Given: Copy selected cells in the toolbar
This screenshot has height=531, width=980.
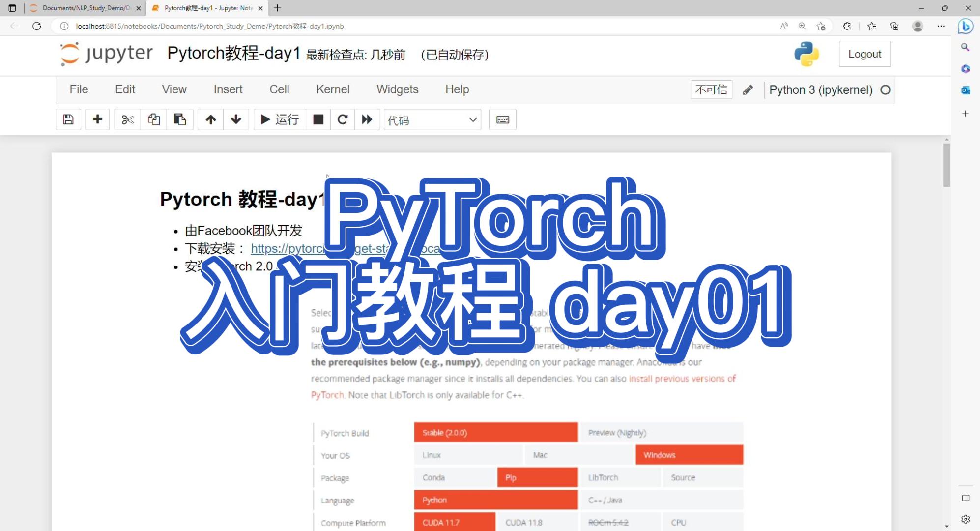Looking at the screenshot, I should coord(154,119).
